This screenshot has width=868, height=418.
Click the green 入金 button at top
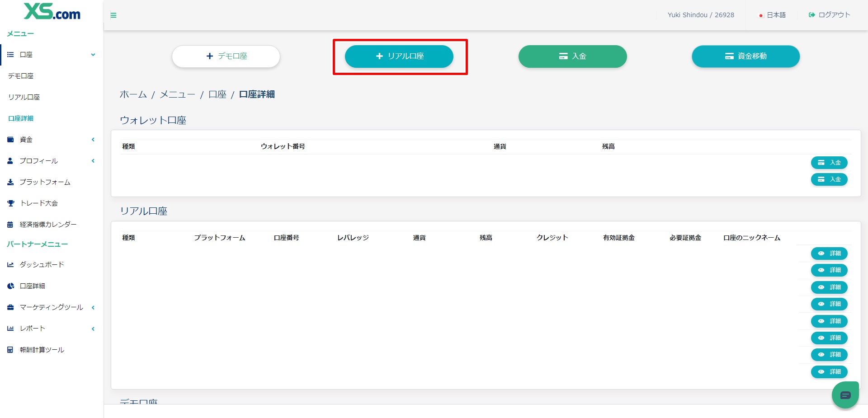pos(572,56)
